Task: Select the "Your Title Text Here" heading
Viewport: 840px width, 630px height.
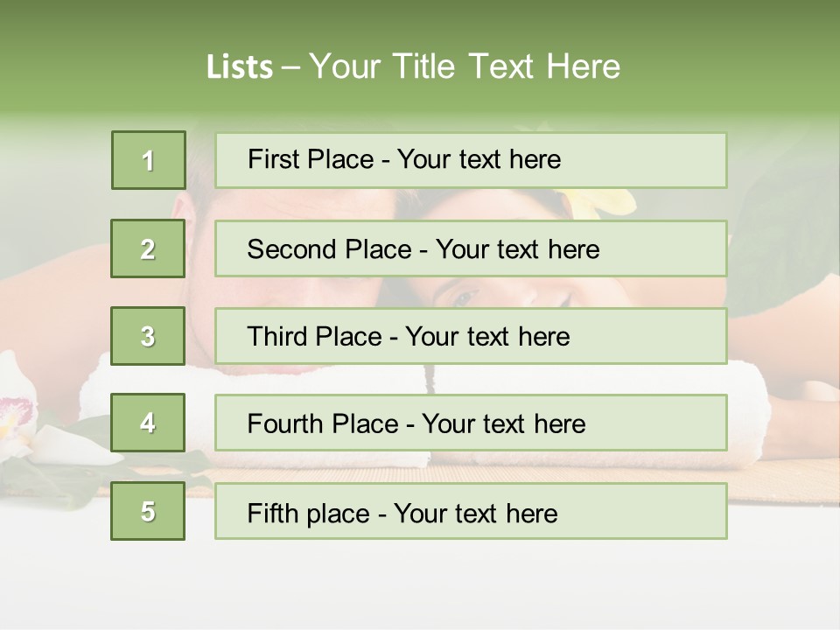Action: (x=465, y=66)
